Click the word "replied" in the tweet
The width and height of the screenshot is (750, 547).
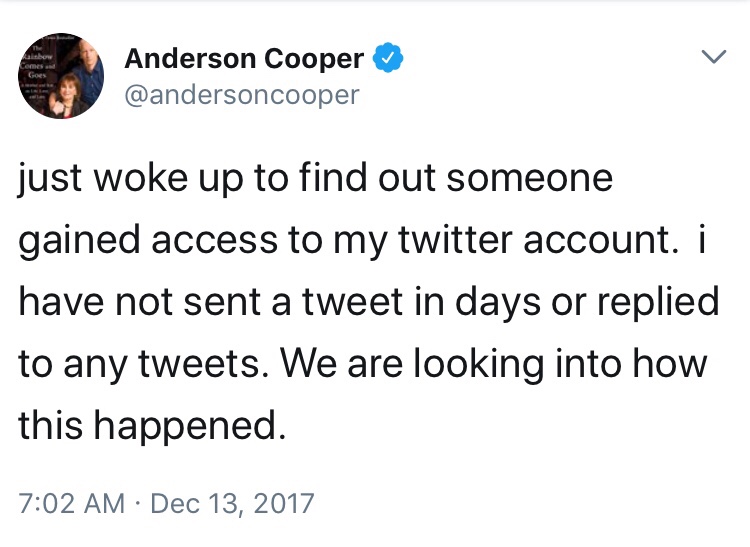click(658, 302)
